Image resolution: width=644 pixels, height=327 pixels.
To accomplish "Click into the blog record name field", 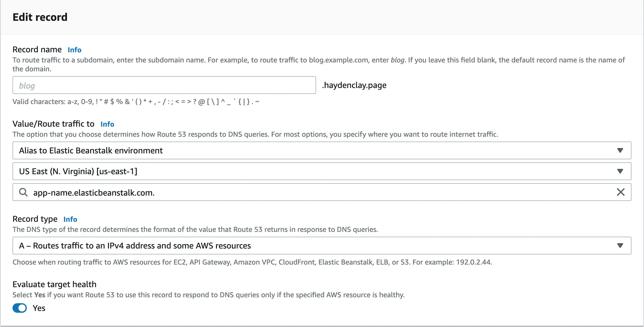I will pos(164,85).
